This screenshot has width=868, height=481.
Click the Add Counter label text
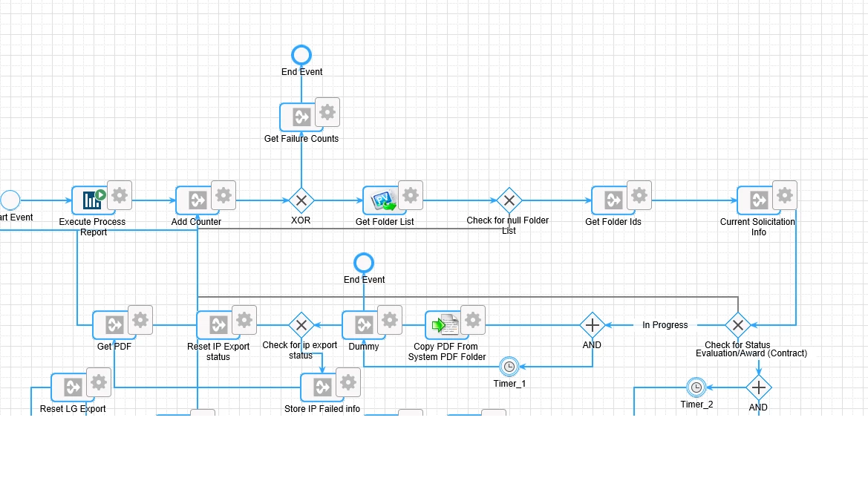tap(196, 221)
